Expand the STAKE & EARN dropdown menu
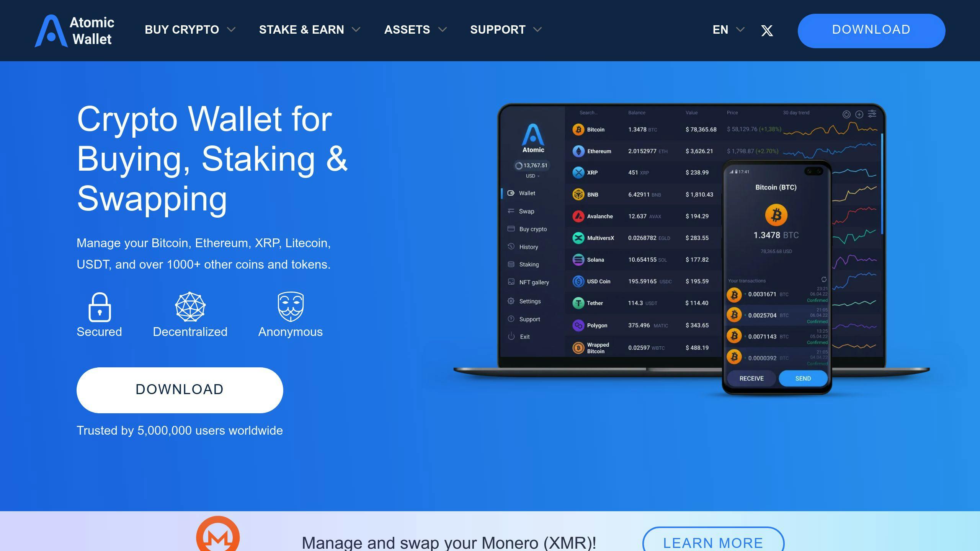Viewport: 980px width, 551px height. [x=310, y=30]
